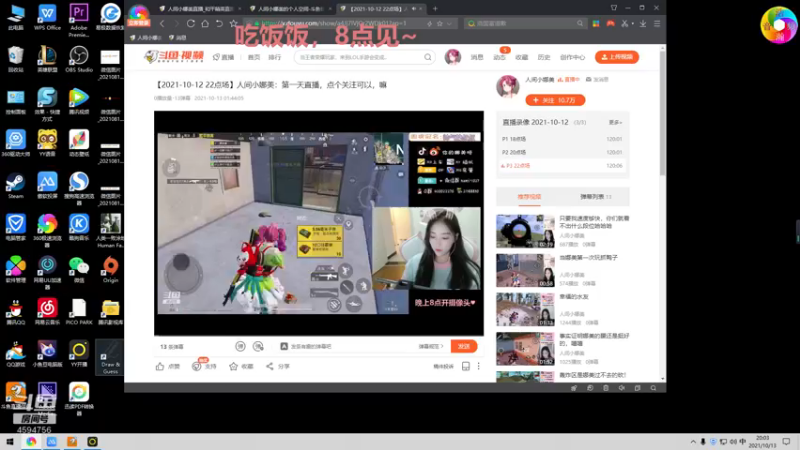This screenshot has height=450, width=800.
Task: Click the orange 关注 10.7万 follow button
Action: [555, 100]
